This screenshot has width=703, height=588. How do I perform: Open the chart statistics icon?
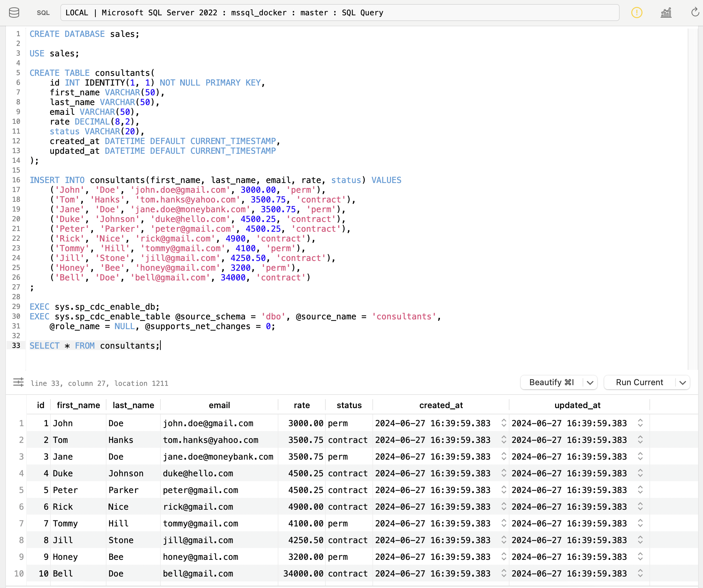666,13
